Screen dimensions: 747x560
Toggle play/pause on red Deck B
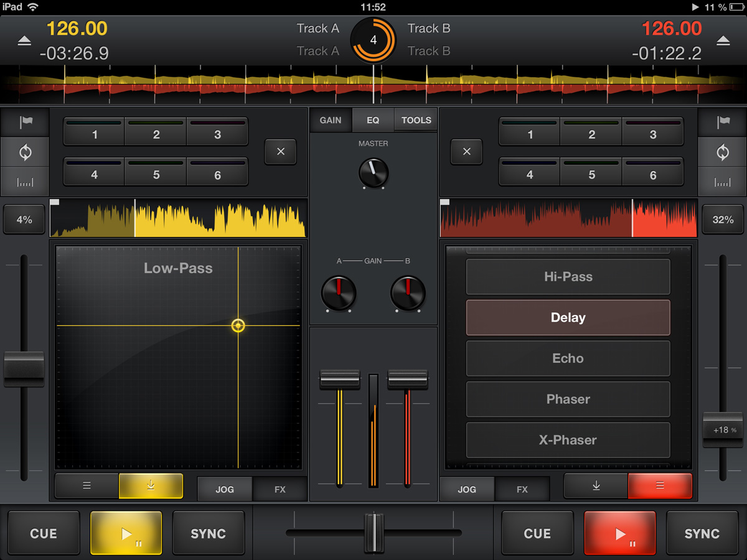620,533
